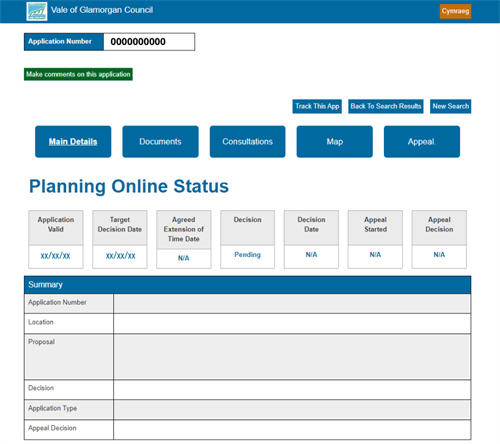Click the Decision Date status header
The height and width of the screenshot is (444, 500).
click(311, 228)
